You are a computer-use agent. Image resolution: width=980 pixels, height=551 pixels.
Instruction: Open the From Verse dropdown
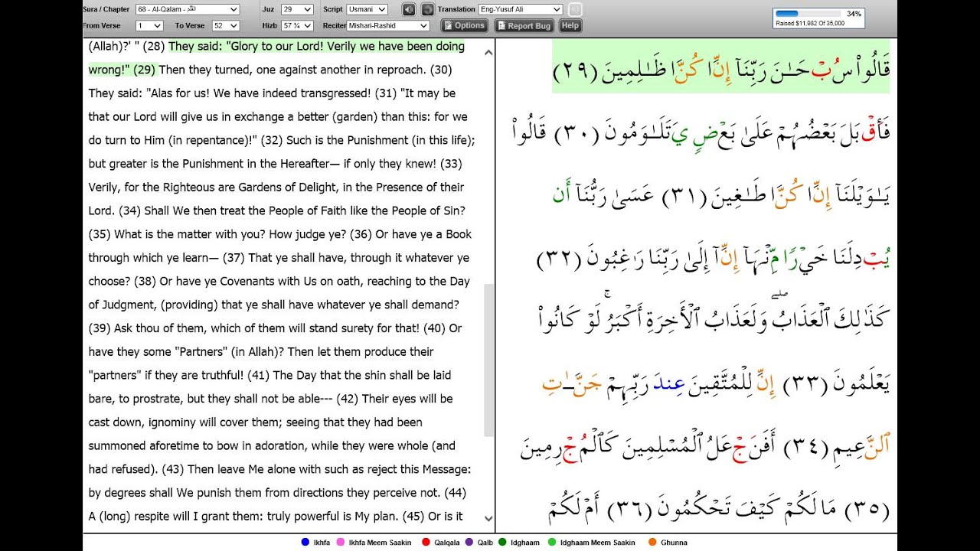coord(149,26)
